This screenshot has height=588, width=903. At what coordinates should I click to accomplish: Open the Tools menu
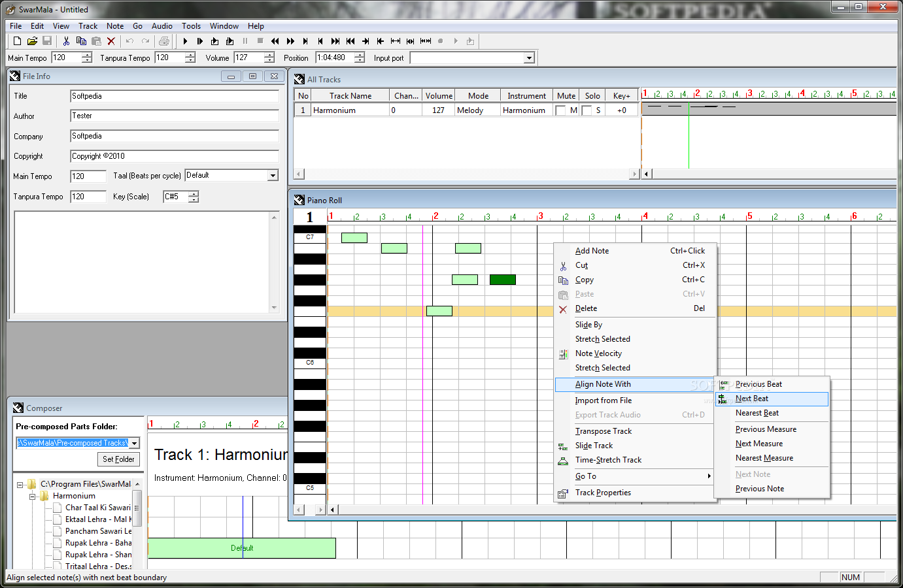[x=191, y=26]
